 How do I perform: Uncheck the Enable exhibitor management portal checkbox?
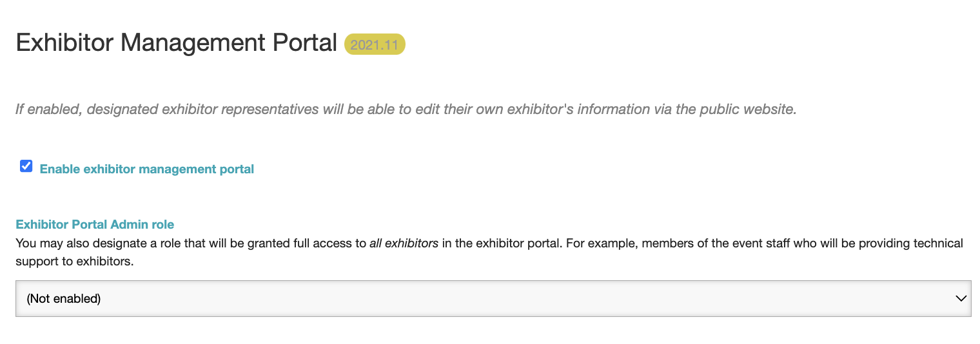coord(26,167)
